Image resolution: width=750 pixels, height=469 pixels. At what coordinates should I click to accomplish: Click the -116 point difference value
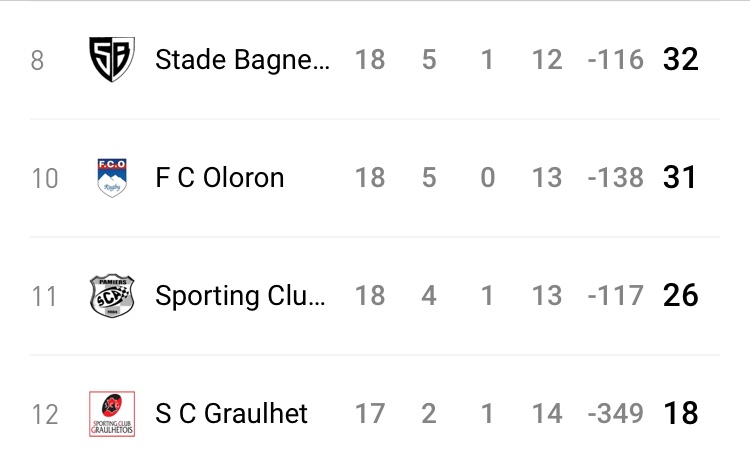(615, 60)
